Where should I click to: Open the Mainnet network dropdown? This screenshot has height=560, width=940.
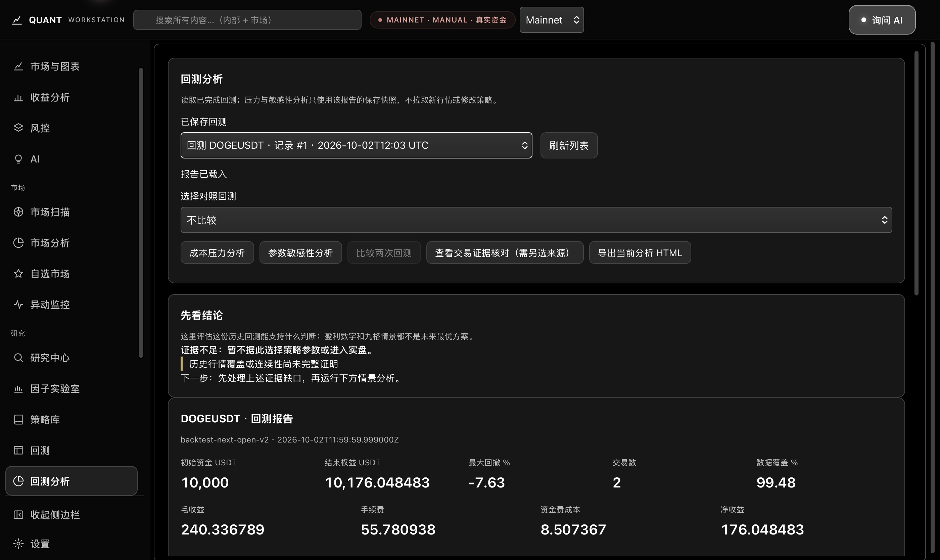552,20
